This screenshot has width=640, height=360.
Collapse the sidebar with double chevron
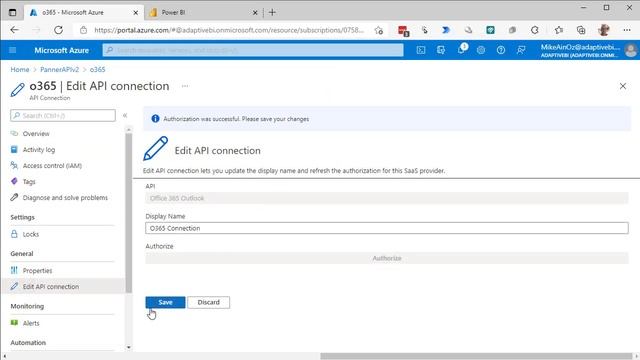tap(125, 116)
